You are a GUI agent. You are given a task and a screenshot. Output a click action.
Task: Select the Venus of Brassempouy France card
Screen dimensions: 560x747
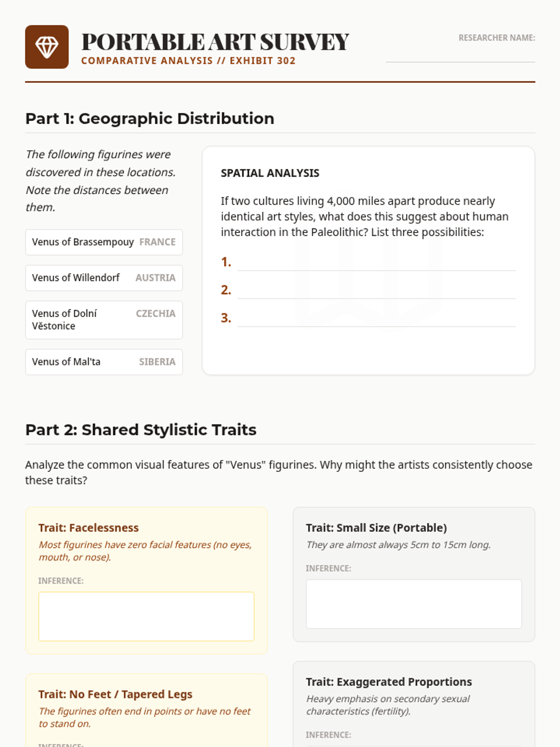tap(104, 242)
